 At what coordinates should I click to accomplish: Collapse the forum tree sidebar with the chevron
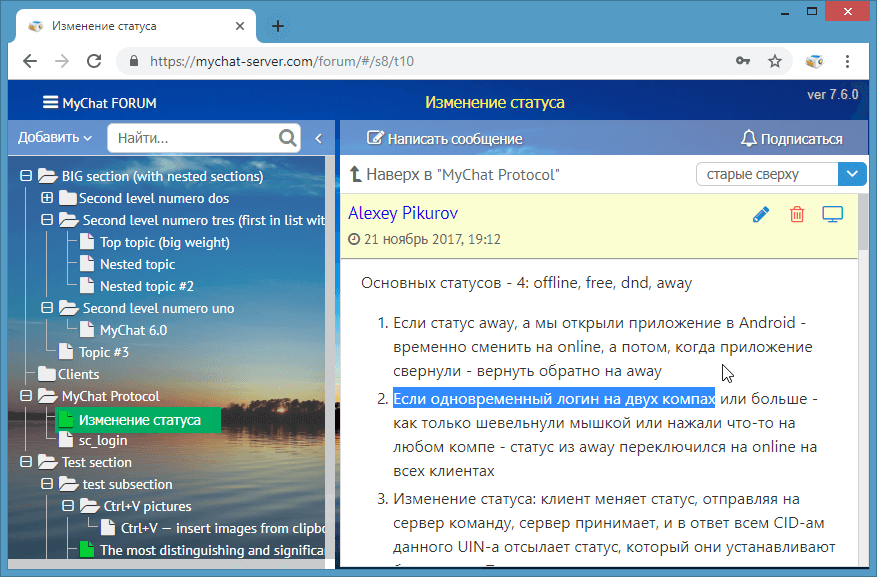click(320, 138)
